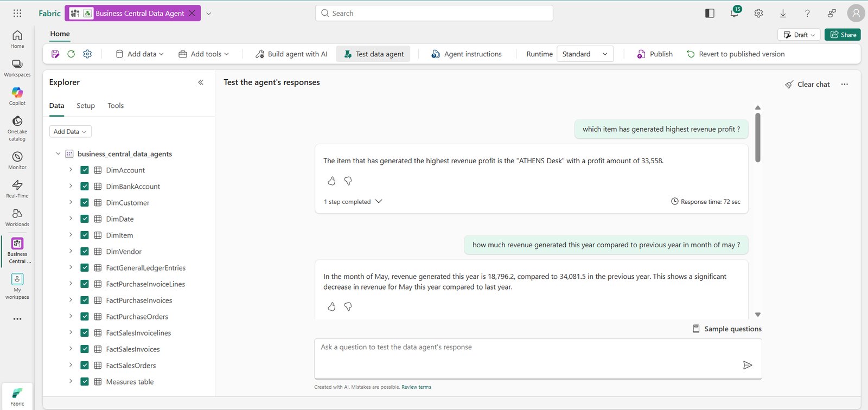Give thumbs up on ATHENS Desk answer
This screenshot has width=868, height=410.
pyautogui.click(x=331, y=181)
